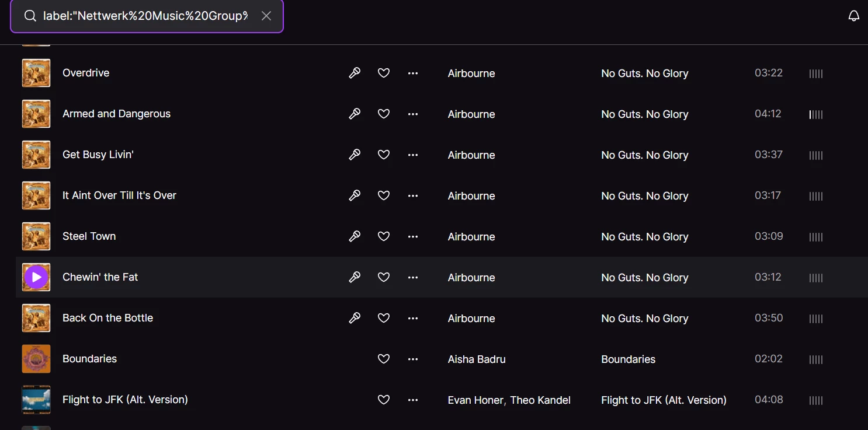The height and width of the screenshot is (430, 868).
Task: Open lyrics for Back On the Bottle
Action: point(355,318)
